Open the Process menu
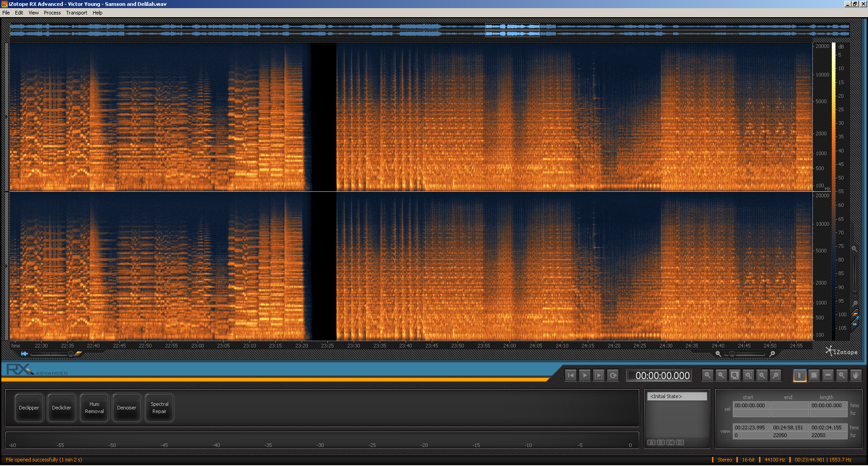 pyautogui.click(x=52, y=13)
